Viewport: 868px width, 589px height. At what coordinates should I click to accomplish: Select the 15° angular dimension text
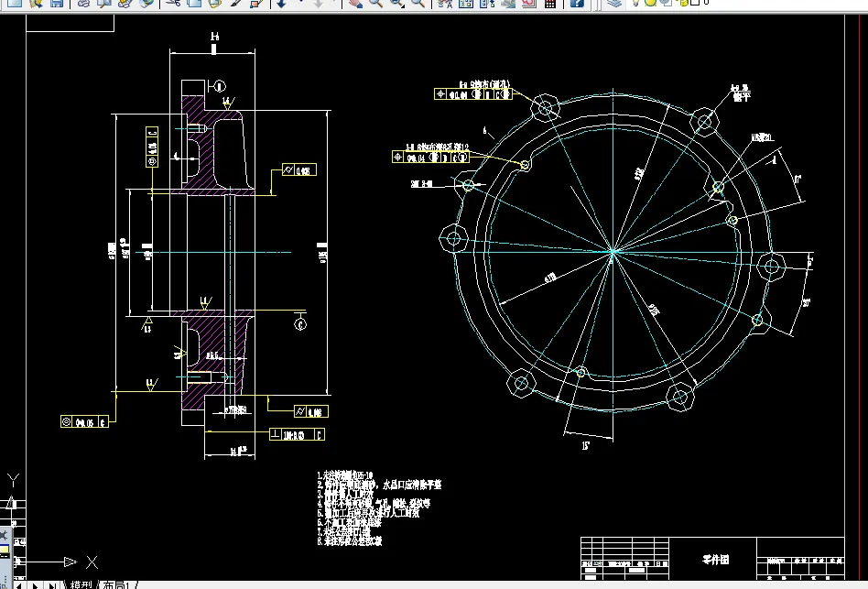586,445
